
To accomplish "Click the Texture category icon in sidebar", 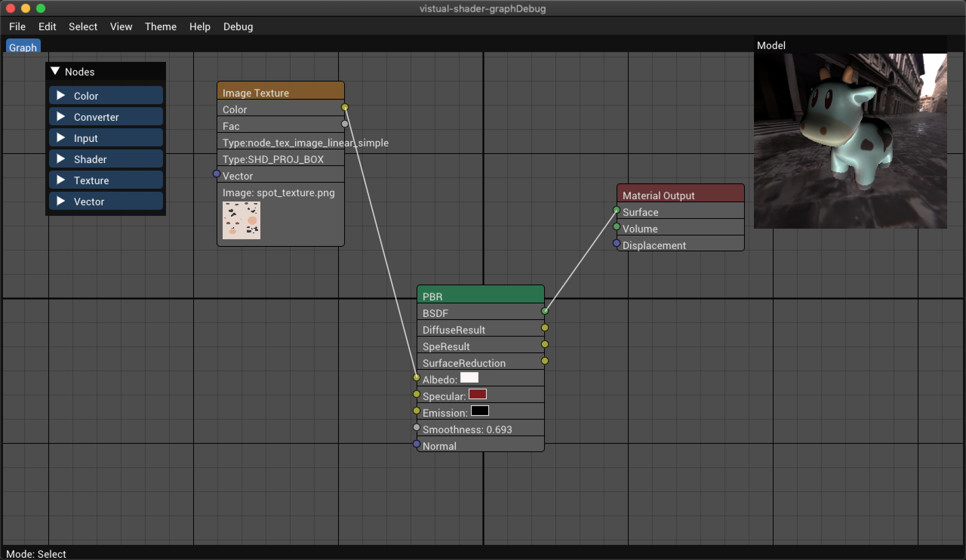I will point(62,180).
